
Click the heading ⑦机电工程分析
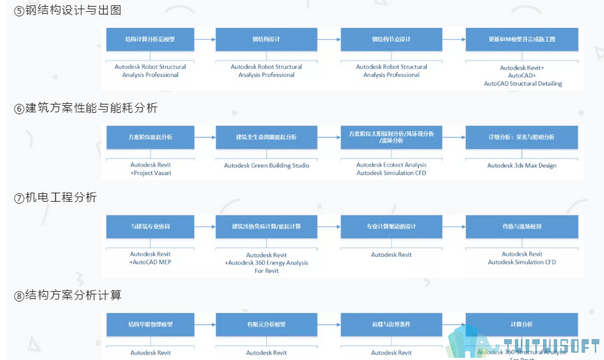tap(55, 198)
